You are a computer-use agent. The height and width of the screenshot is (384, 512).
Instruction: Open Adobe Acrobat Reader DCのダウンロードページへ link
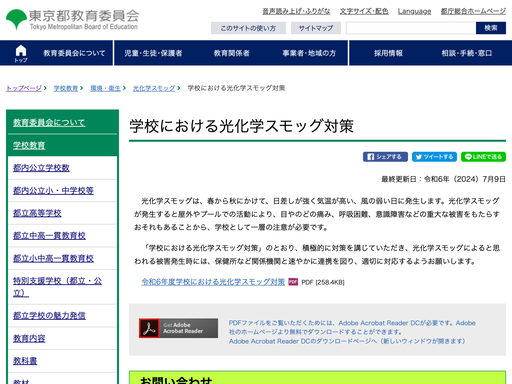[x=347, y=341]
